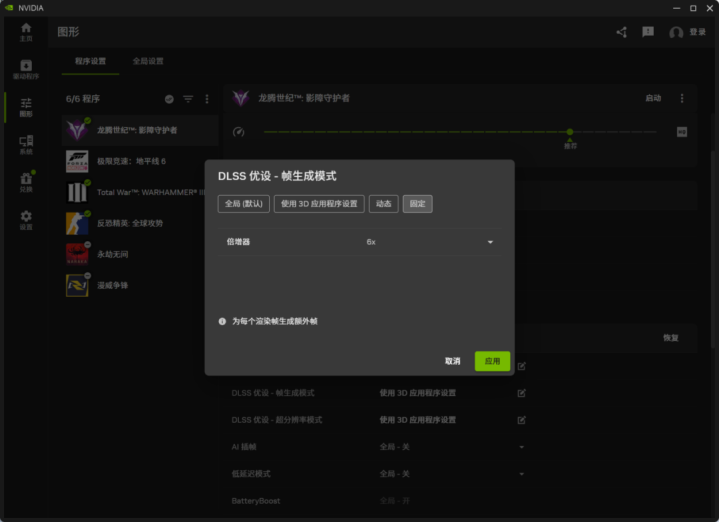719x522 pixels.
Task: Click the share icon in header
Action: [622, 32]
